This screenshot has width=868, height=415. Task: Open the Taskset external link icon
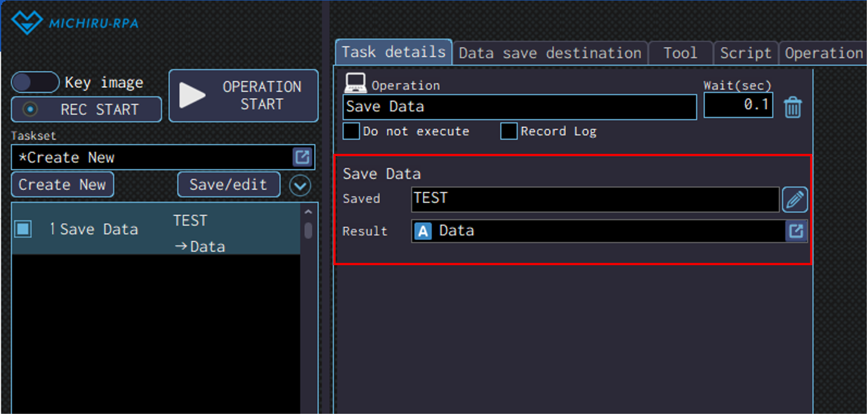pos(302,157)
